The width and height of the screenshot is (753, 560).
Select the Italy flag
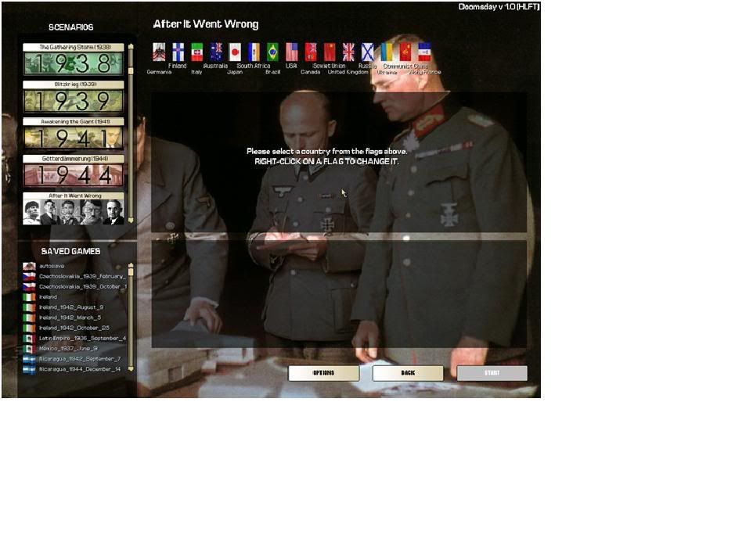(x=196, y=52)
